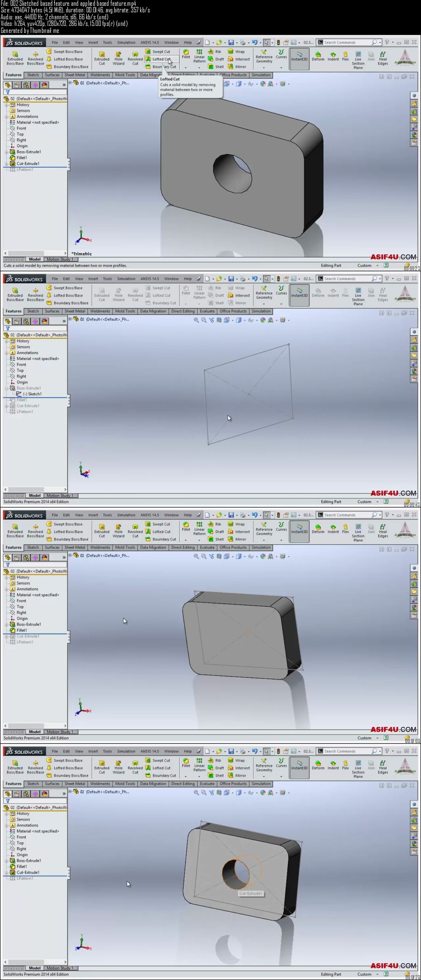Select LPattern1 in the fourth frame tree
Image resolution: width=421 pixels, height=980 pixels.
click(21, 879)
